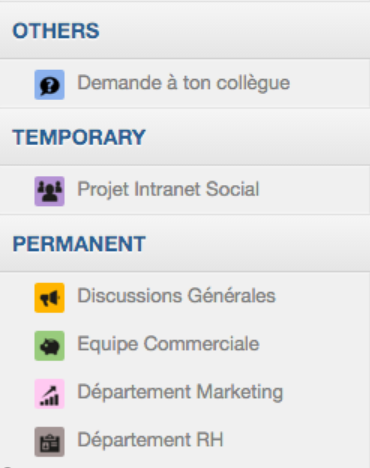Click empty row area beside Equipe Commerciale
370x468 pixels.
(x=315, y=345)
